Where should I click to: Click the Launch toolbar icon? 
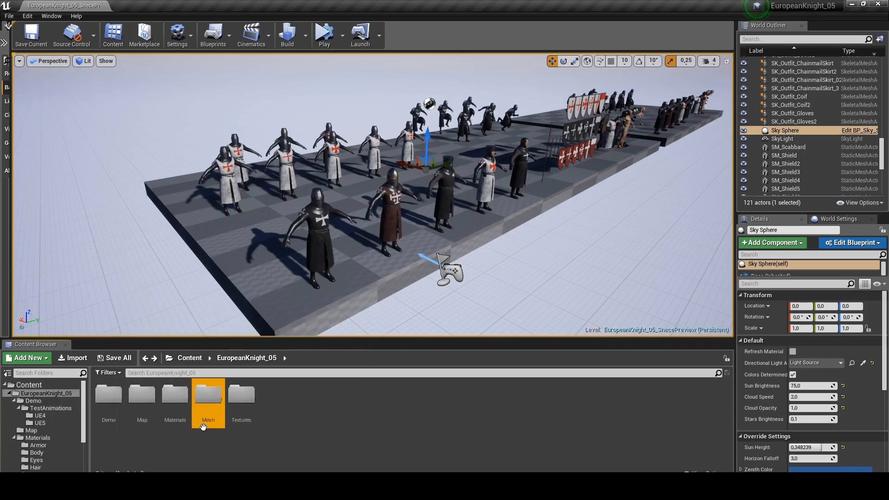point(360,35)
